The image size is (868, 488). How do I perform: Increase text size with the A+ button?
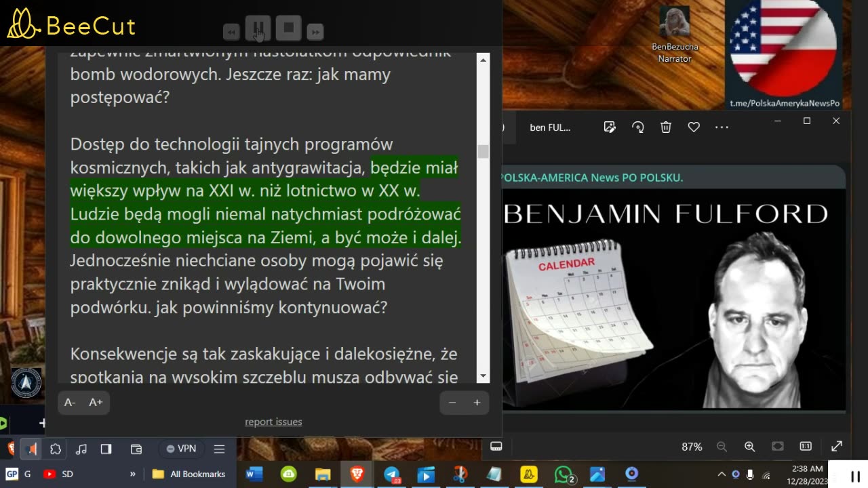coord(96,403)
